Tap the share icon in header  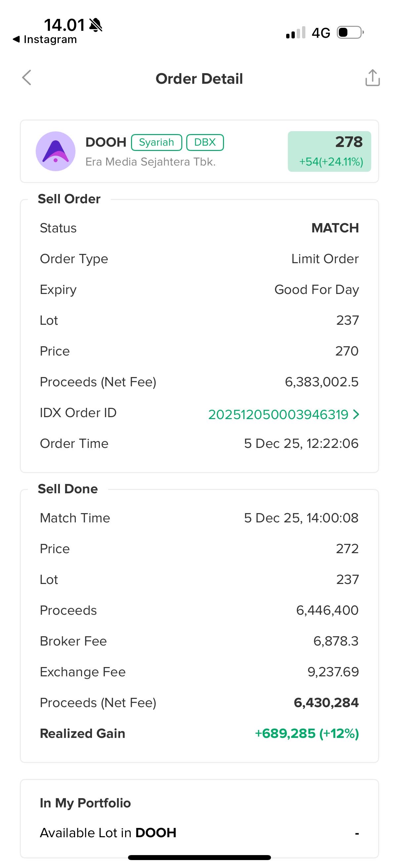click(373, 78)
